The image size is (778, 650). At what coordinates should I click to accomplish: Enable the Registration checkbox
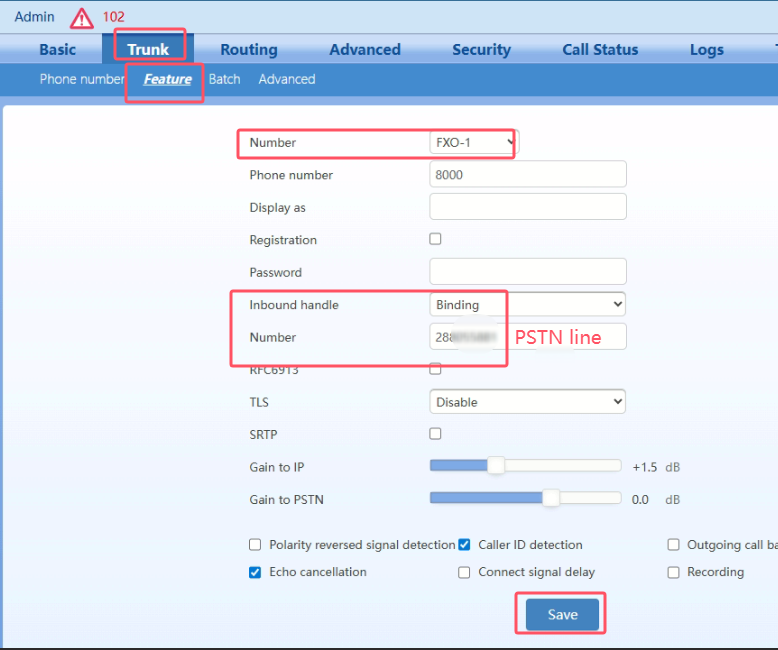[435, 239]
